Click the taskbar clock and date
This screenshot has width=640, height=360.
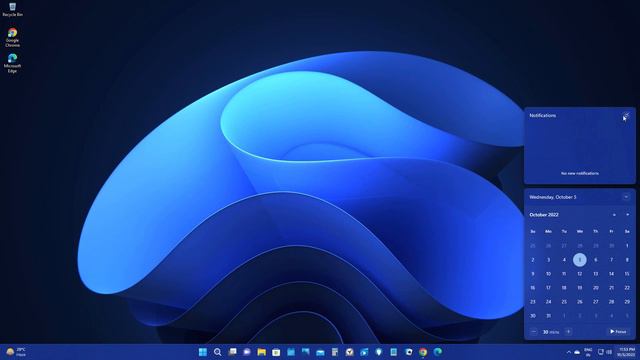pos(627,352)
